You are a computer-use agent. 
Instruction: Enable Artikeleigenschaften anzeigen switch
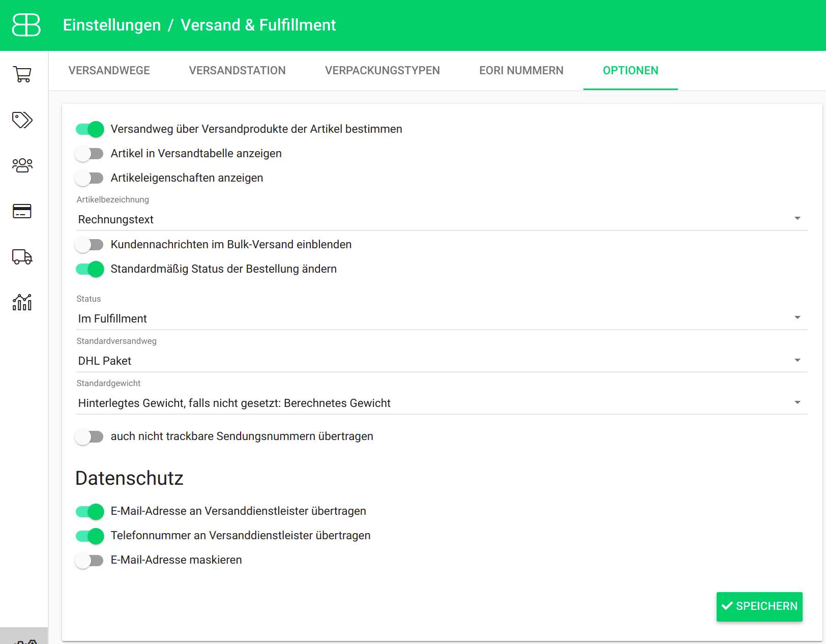point(89,178)
